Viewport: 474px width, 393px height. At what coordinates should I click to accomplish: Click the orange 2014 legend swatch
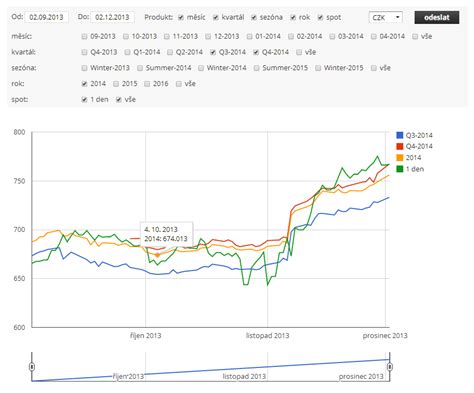pos(400,158)
